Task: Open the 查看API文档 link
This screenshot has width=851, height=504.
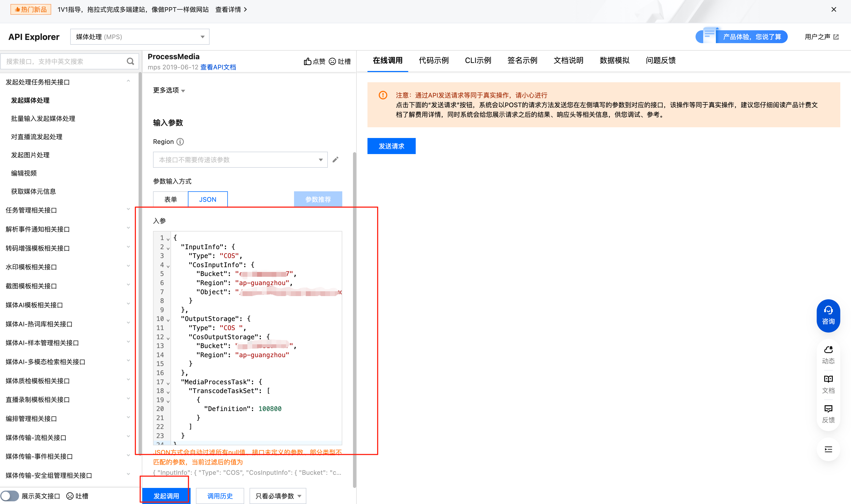Action: point(218,67)
